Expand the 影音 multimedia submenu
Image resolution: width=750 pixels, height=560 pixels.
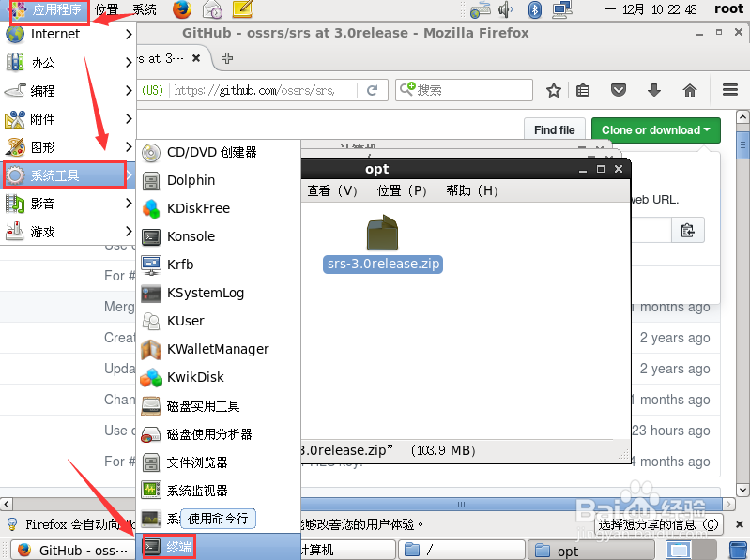click(x=68, y=204)
